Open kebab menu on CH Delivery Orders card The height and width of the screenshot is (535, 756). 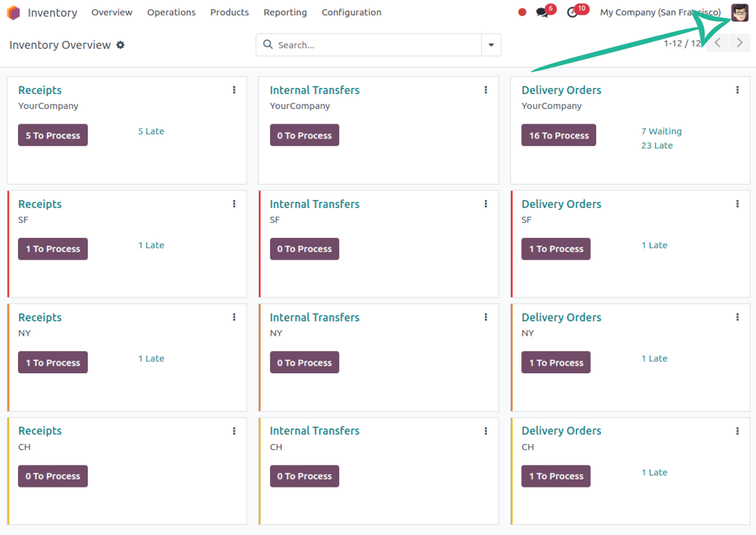[737, 431]
